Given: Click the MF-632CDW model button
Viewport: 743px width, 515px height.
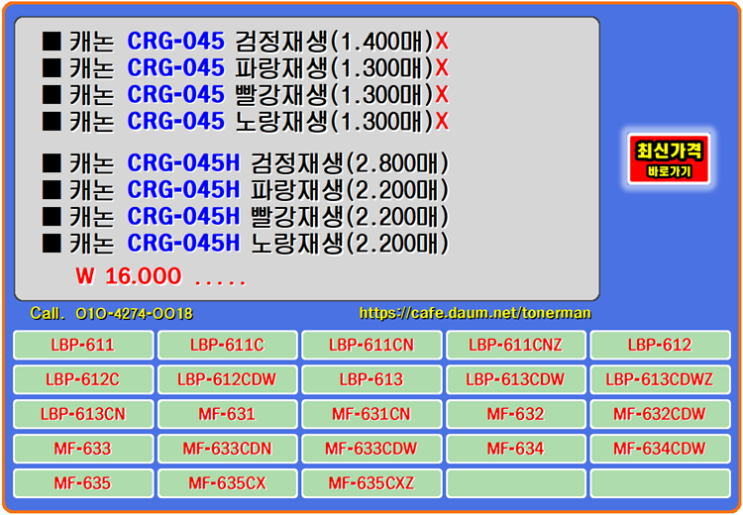Looking at the screenshot, I should point(660,414).
